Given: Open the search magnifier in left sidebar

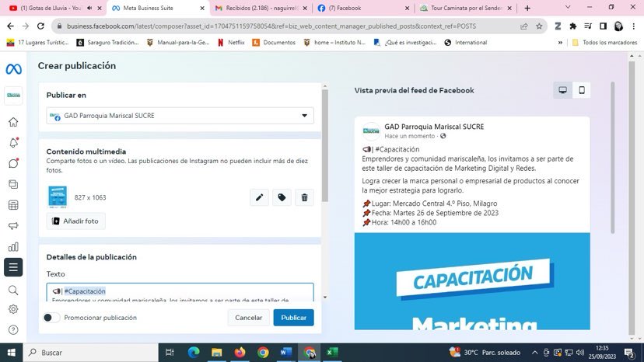Looking at the screenshot, I should click(x=13, y=290).
